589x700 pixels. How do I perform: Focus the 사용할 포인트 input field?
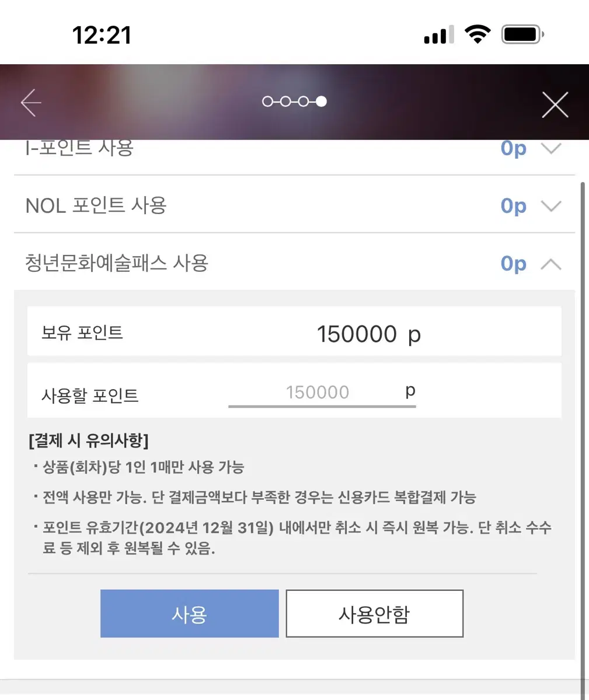point(322,393)
